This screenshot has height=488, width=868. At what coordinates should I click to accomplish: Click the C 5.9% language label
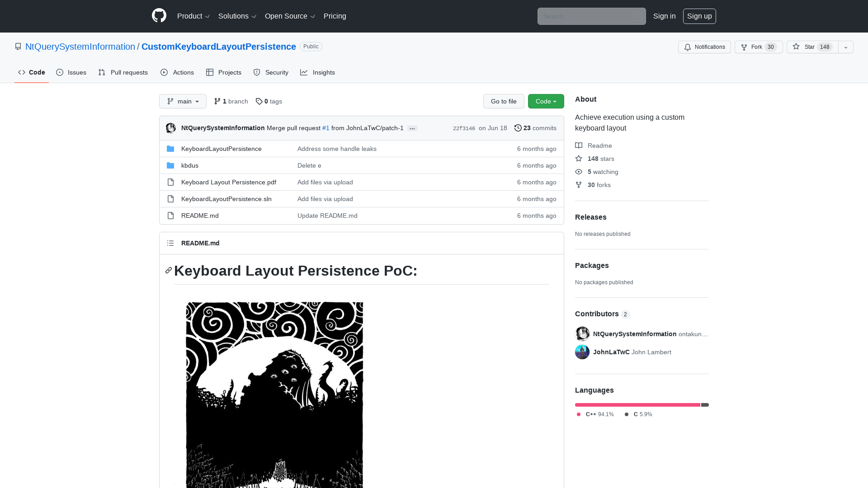(x=639, y=414)
